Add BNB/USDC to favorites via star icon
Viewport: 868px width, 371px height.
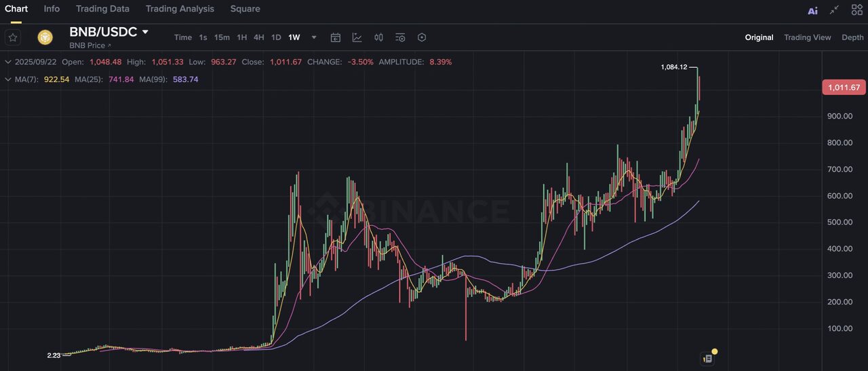pos(13,37)
